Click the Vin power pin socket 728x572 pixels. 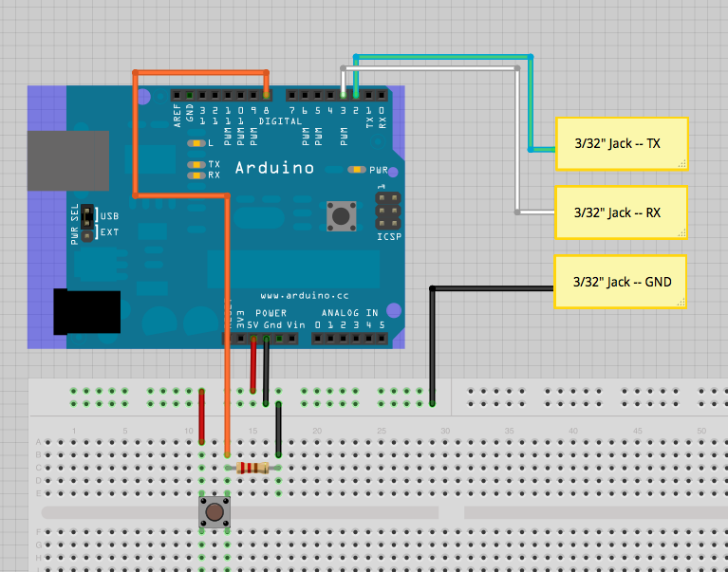[x=291, y=339]
